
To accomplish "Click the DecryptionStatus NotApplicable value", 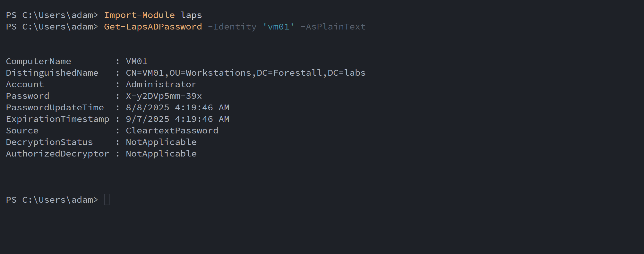I will [161, 142].
